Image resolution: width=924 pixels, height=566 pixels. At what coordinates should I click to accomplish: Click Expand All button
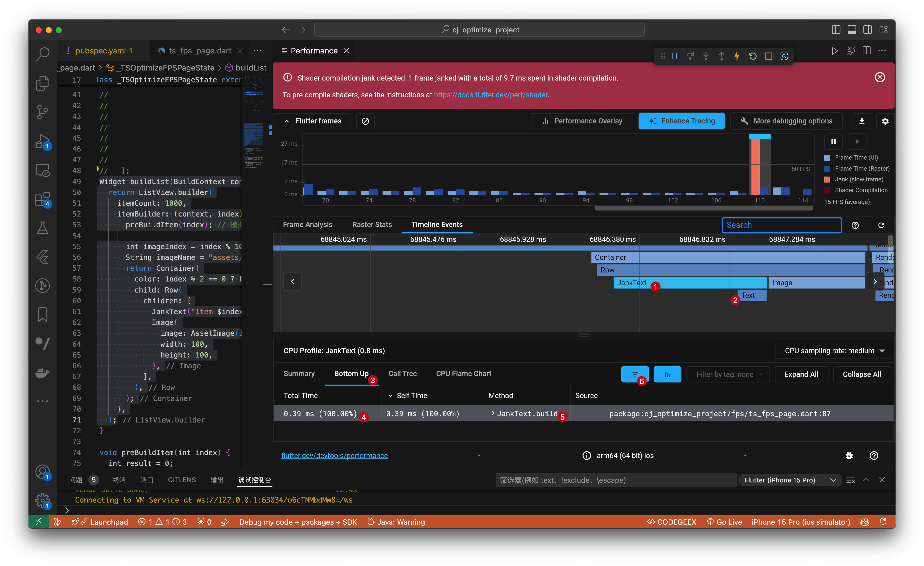[801, 374]
